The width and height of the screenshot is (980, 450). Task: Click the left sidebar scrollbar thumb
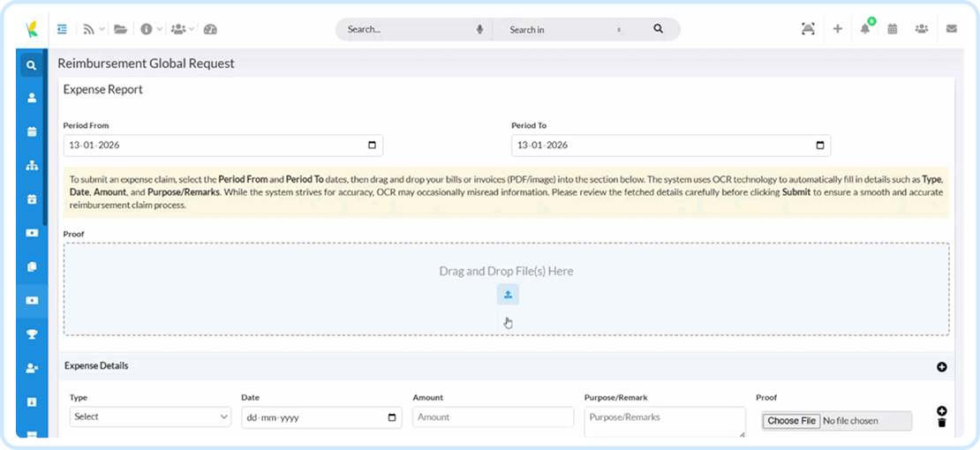pos(45,138)
